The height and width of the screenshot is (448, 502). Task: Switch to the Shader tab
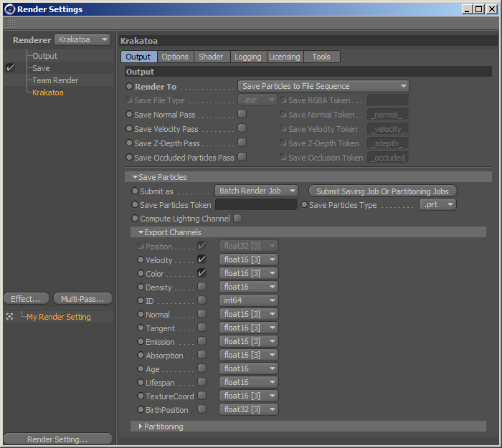coord(211,57)
